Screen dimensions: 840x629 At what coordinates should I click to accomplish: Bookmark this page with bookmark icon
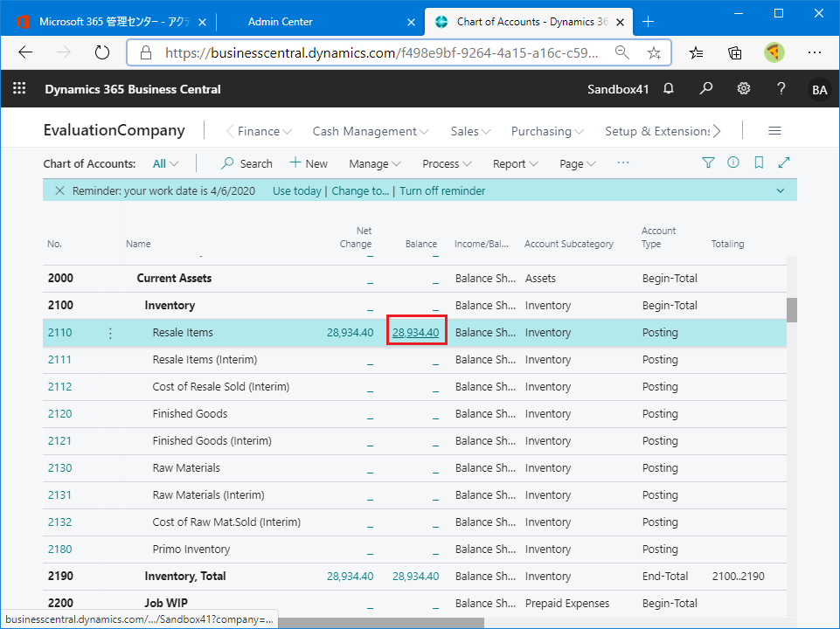point(759,162)
